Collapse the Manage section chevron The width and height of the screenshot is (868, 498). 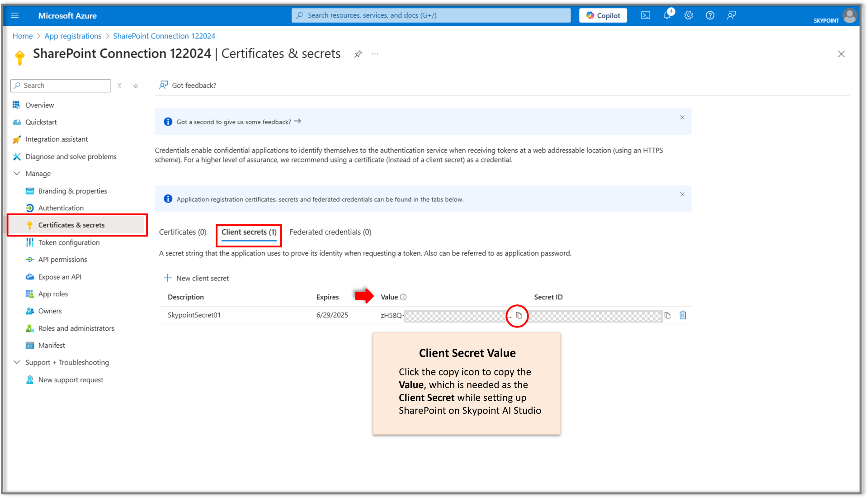tap(17, 173)
